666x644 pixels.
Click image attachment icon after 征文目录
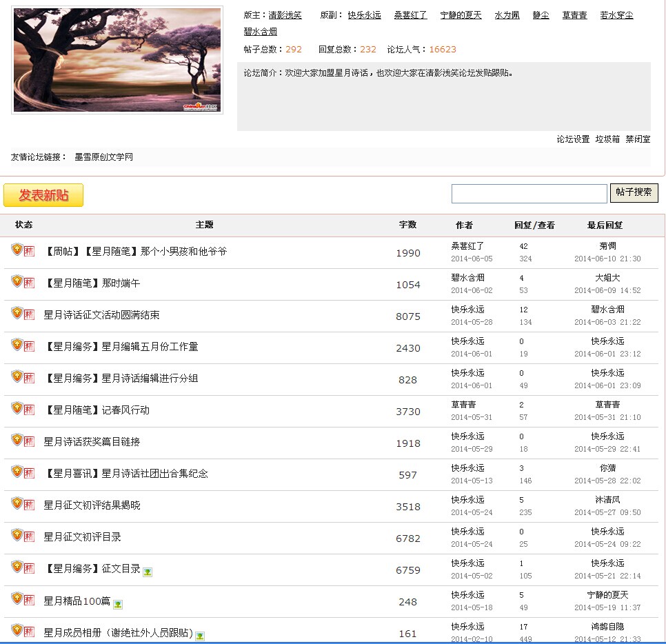tap(148, 572)
